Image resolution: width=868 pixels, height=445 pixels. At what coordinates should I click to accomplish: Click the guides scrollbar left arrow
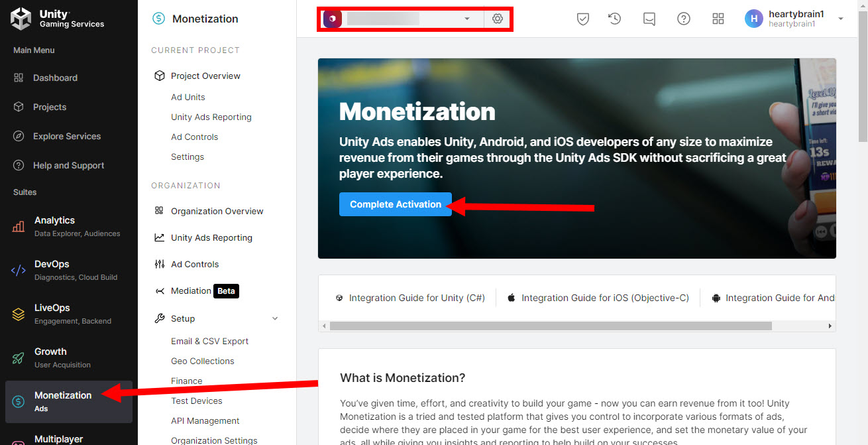point(324,326)
